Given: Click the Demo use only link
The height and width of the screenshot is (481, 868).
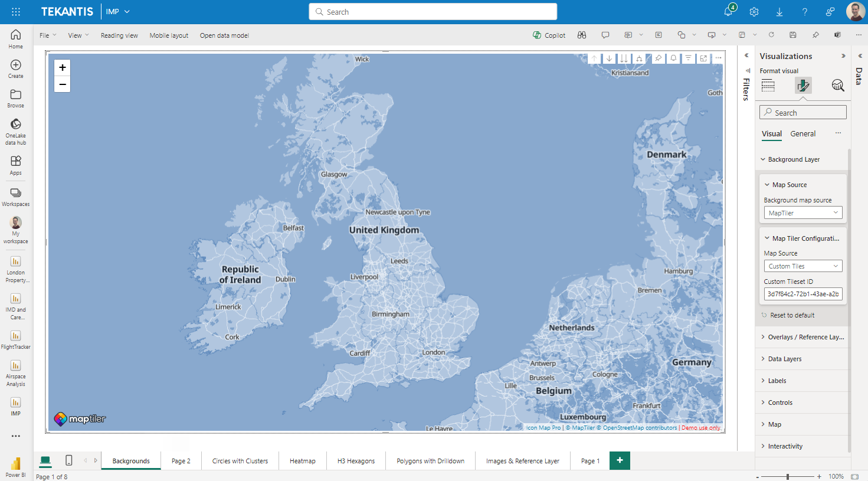Looking at the screenshot, I should pos(700,427).
